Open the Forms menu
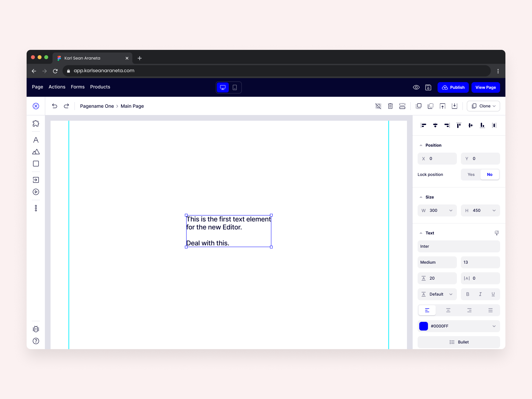Image resolution: width=532 pixels, height=399 pixels. (78, 87)
